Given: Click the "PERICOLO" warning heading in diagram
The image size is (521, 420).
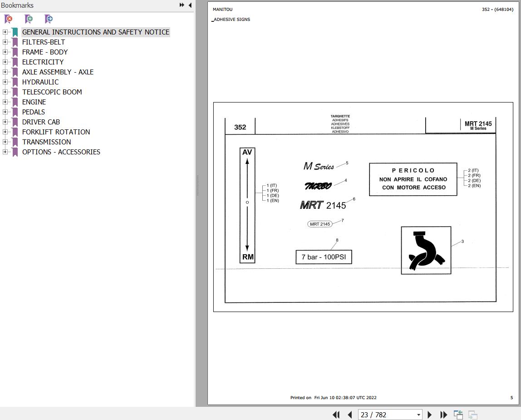Looking at the screenshot, I should point(413,171).
